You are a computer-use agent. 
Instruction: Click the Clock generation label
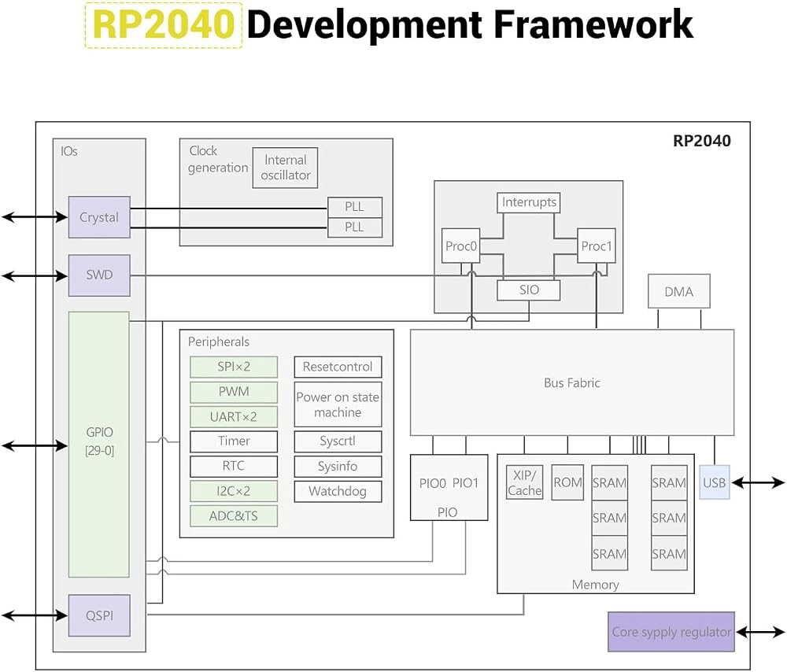218,159
